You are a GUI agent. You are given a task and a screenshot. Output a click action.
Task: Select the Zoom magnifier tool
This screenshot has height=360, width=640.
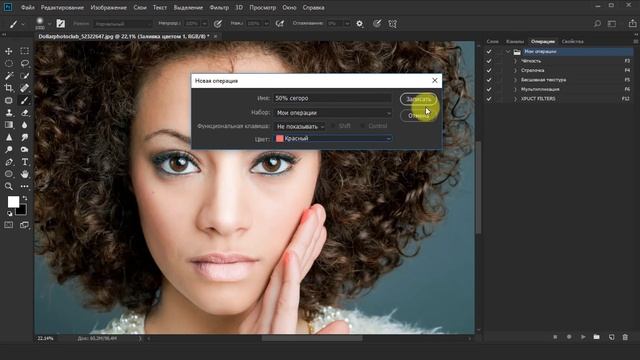[x=9, y=186]
